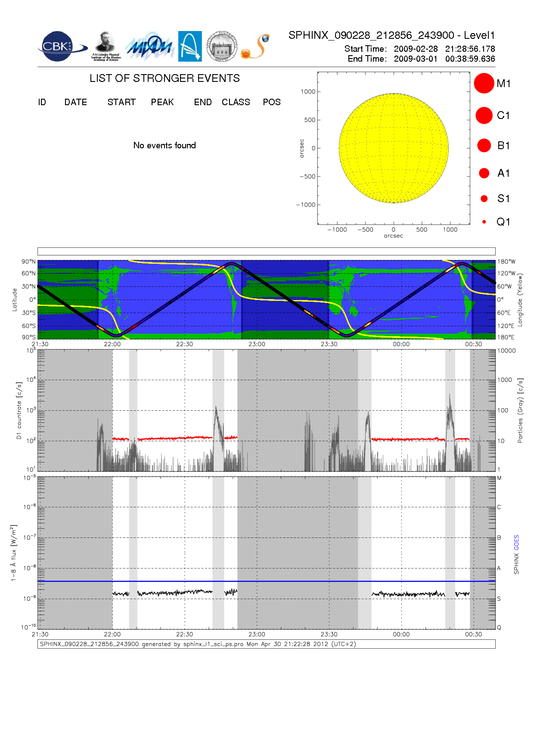Image resolution: width=534 pixels, height=756 pixels.
Task: Click the 23:00 label under the orbit map
Action: [257, 344]
